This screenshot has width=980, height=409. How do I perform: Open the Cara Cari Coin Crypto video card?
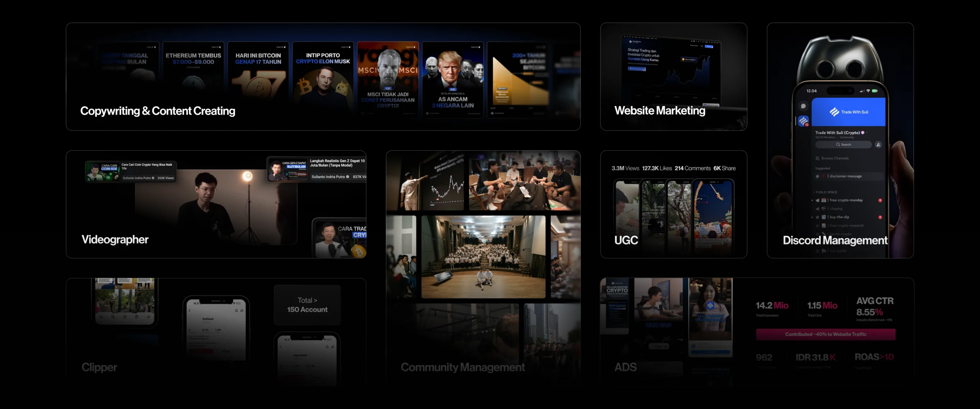tap(131, 171)
